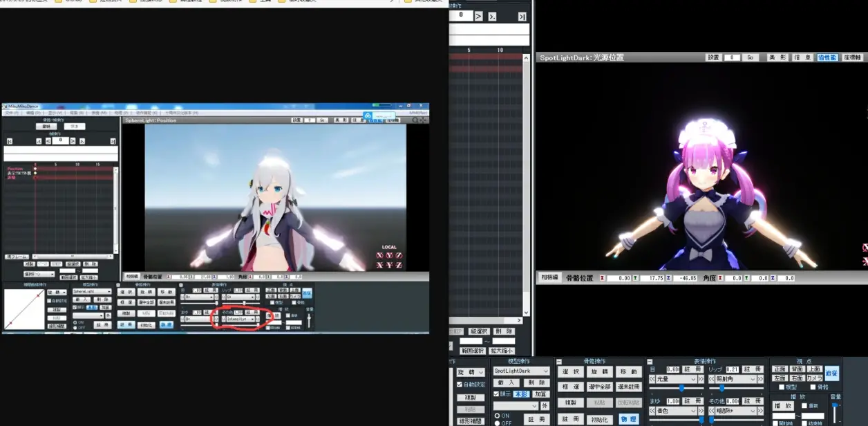Screen dimensions: 868x426
Task: Advance one frame with the > button
Action: click(x=478, y=15)
